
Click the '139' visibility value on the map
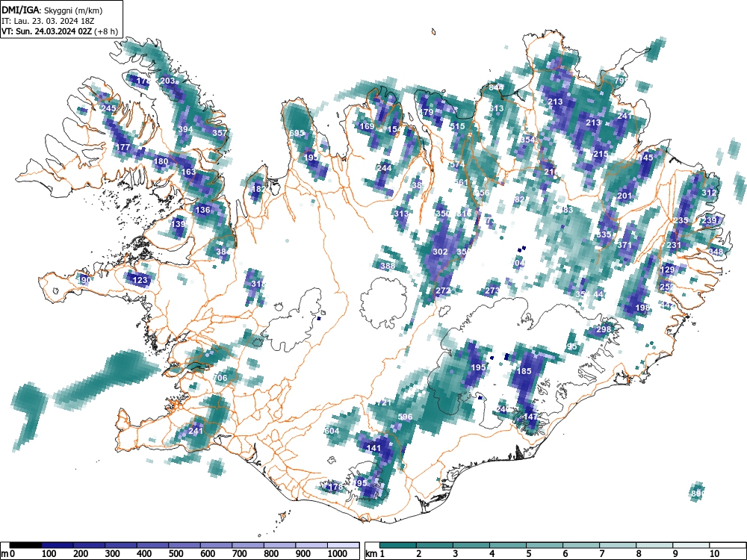[x=178, y=224]
